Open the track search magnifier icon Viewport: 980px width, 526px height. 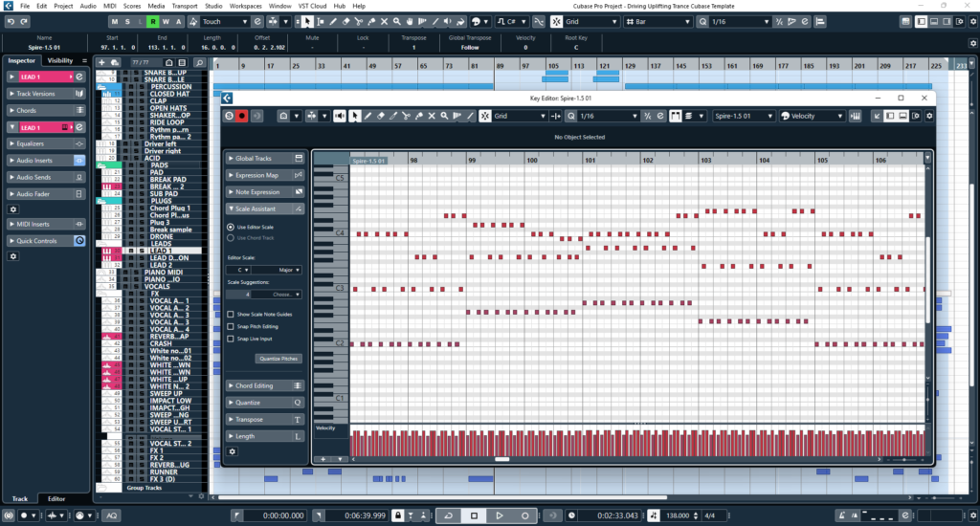pos(199,62)
